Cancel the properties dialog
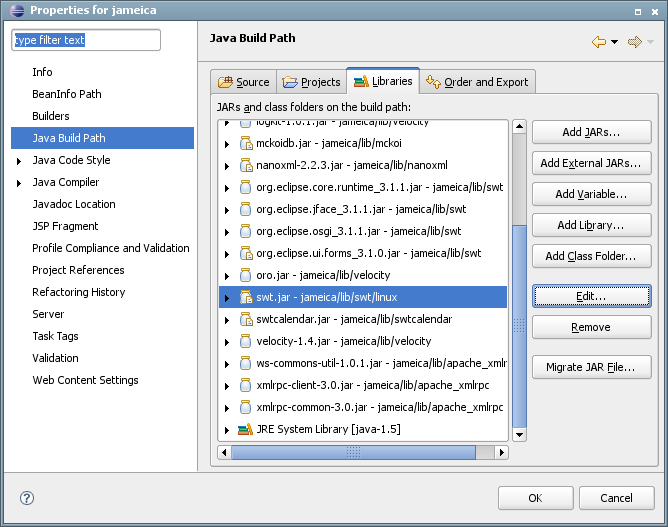668x527 pixels. coord(616,498)
